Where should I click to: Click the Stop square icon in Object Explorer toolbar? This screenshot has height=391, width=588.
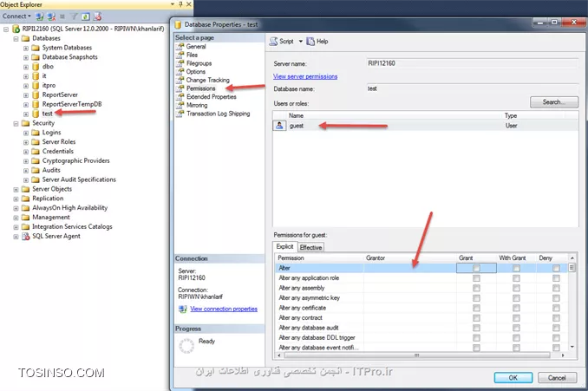(62, 16)
